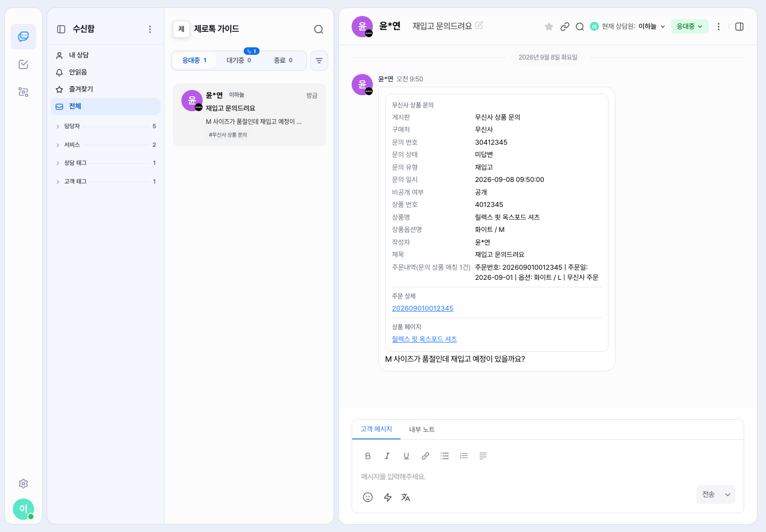Open conversation more options menu
The width and height of the screenshot is (766, 532).
click(x=719, y=27)
